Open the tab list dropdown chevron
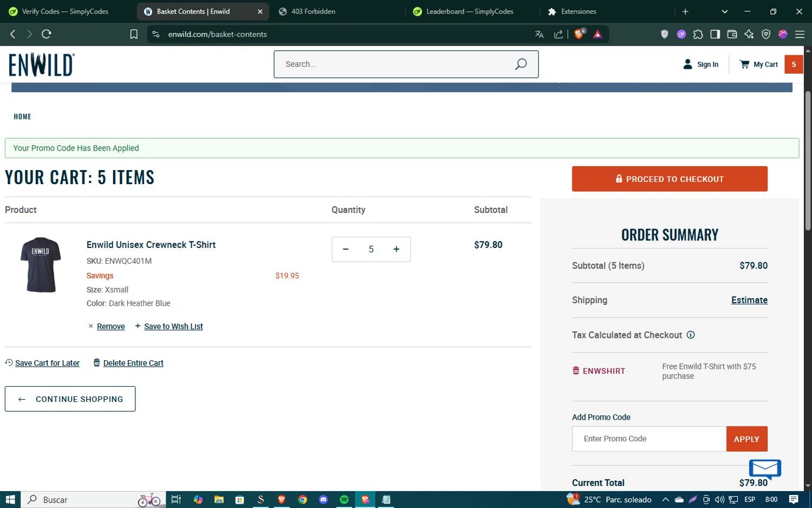The image size is (812, 508). 725,11
